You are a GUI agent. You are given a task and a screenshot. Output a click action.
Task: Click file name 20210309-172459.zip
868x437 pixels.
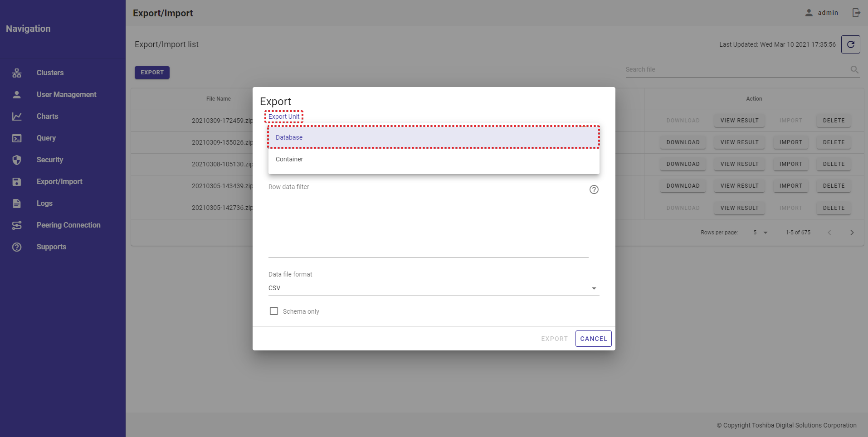click(222, 121)
